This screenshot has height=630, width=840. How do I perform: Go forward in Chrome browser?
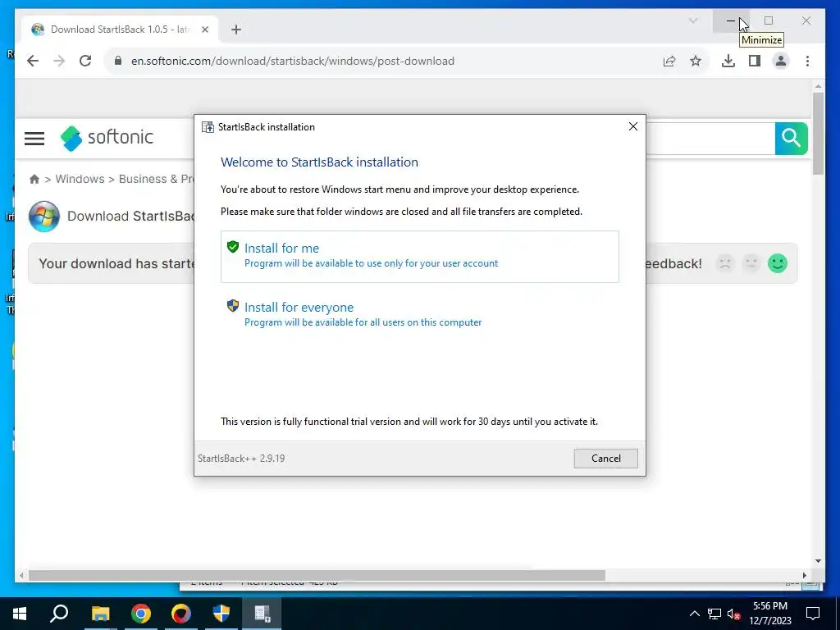pyautogui.click(x=59, y=61)
